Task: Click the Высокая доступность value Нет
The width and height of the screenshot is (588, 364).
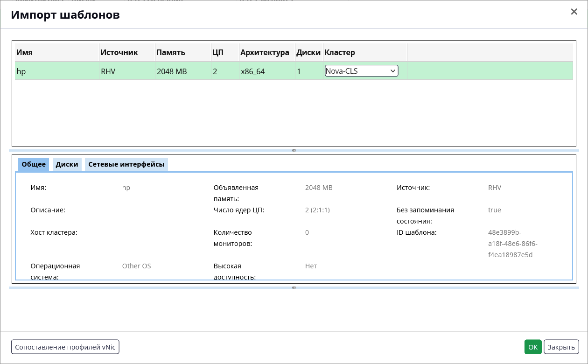Action: point(311,266)
